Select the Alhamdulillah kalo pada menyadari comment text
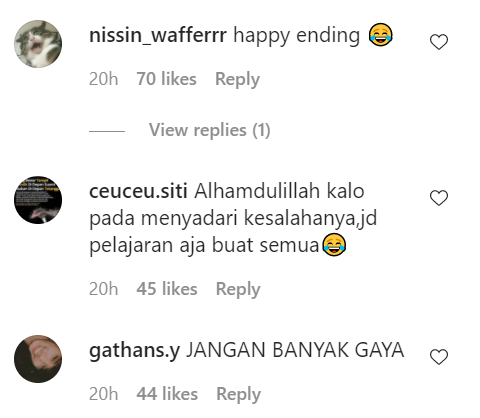 click(233, 219)
